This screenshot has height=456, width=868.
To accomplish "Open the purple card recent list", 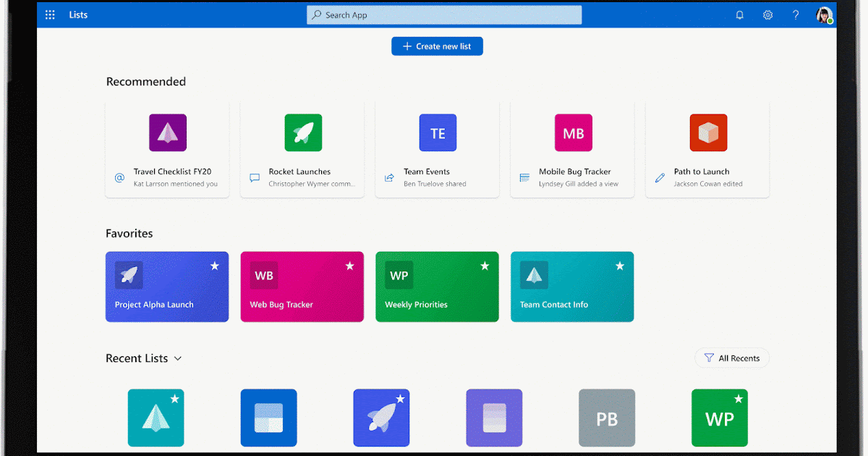I will 494,418.
